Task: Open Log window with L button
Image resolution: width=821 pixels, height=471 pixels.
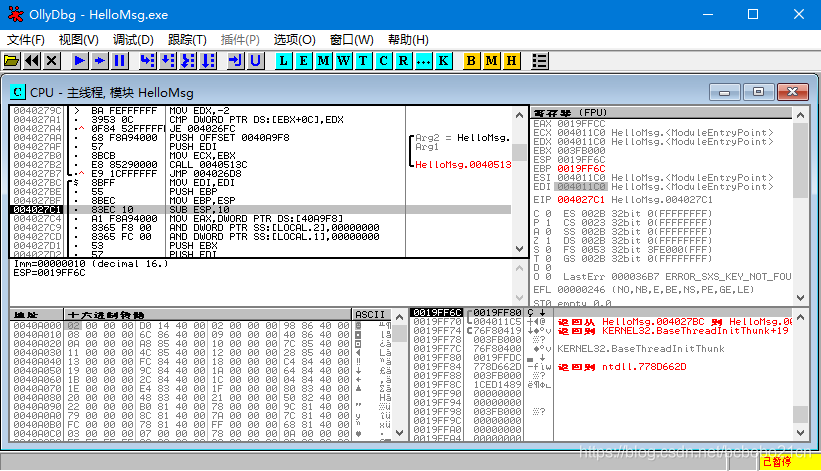Action: (283, 61)
